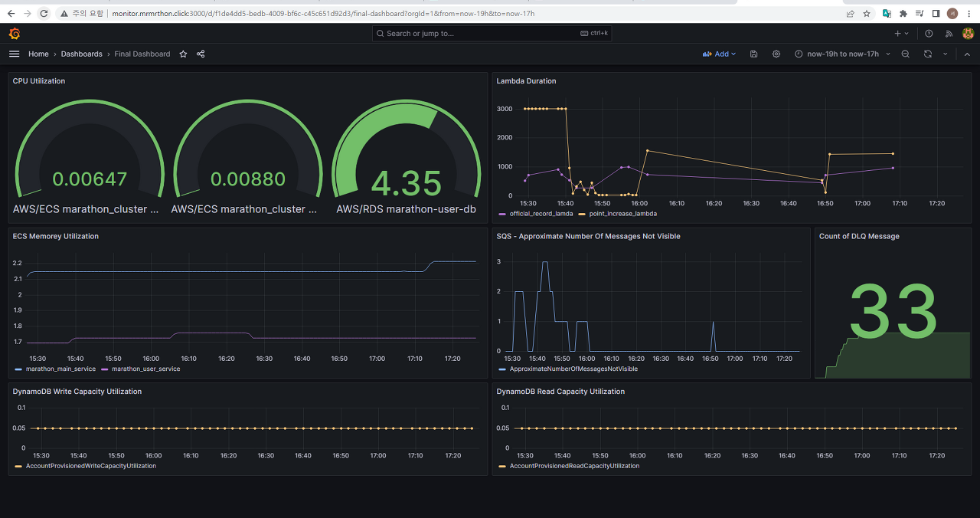
Task: Open Count of DLQ Message panel title
Action: tap(859, 237)
